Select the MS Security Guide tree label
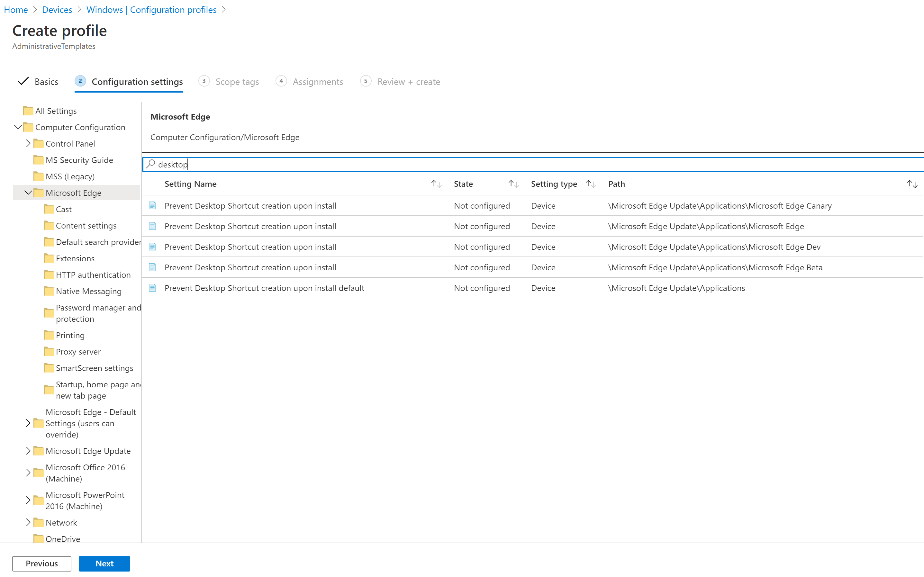The height and width of the screenshot is (577, 924). click(79, 160)
